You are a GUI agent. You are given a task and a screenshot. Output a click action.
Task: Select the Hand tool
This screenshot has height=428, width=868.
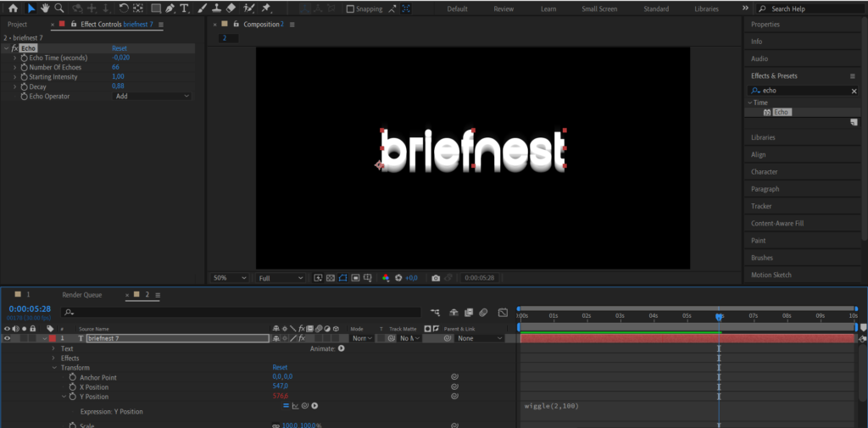pos(45,8)
